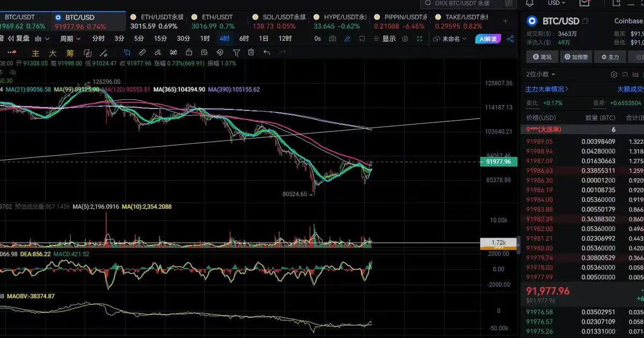Open the notification bell
This screenshot has width=644, height=338.
530,3
